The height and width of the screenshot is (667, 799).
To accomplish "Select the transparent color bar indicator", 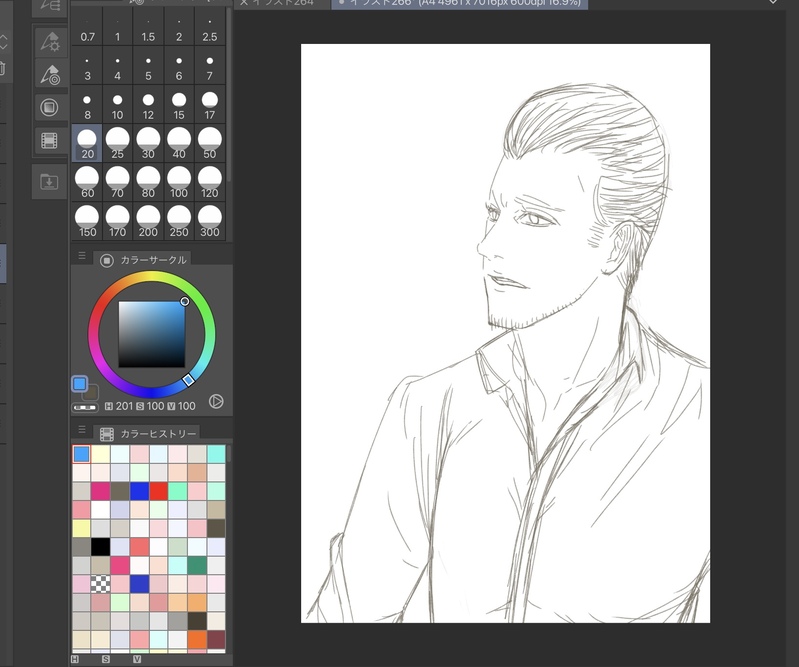I will tap(85, 407).
